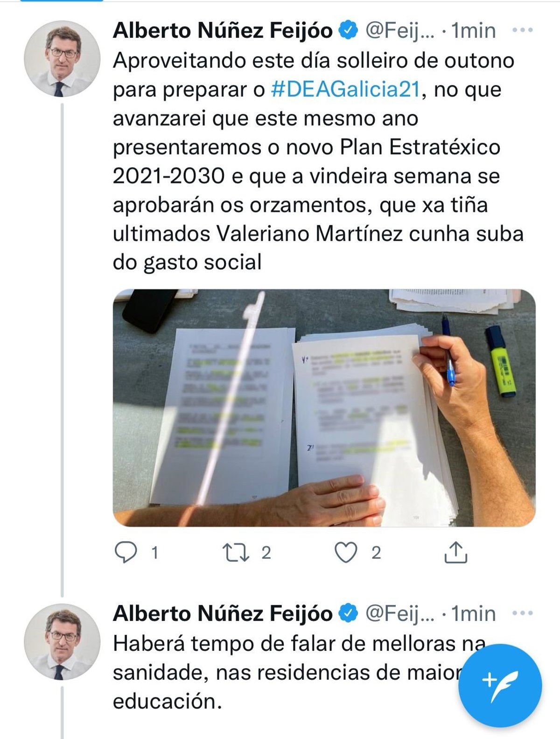Open the second tweet's @Feij handle
The height and width of the screenshot is (739, 560).
[399, 613]
